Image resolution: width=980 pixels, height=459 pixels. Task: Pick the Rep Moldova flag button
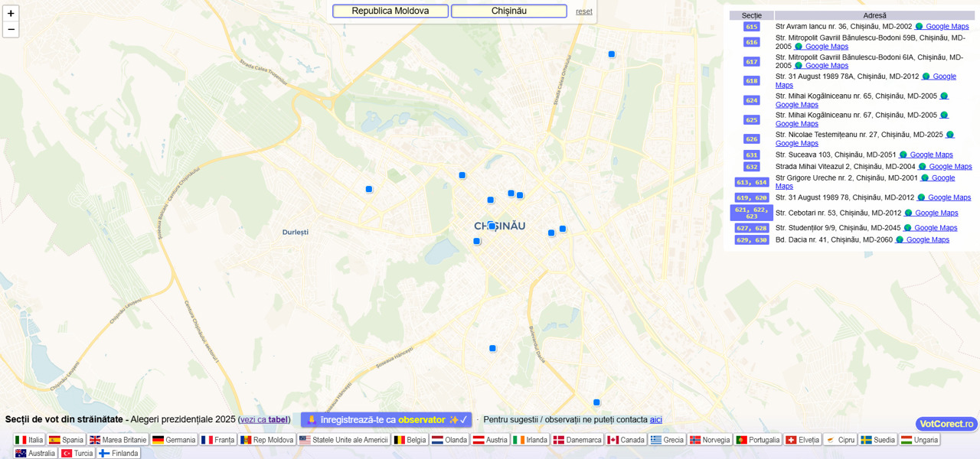pyautogui.click(x=266, y=440)
